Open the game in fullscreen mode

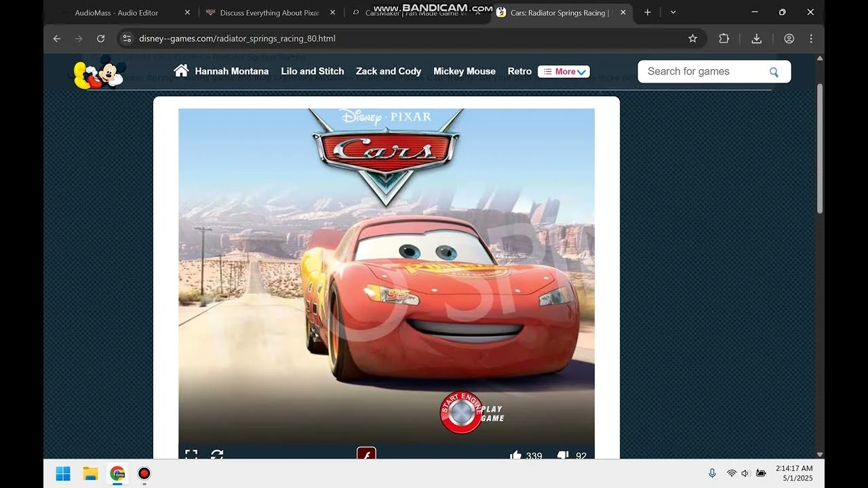tap(191, 455)
